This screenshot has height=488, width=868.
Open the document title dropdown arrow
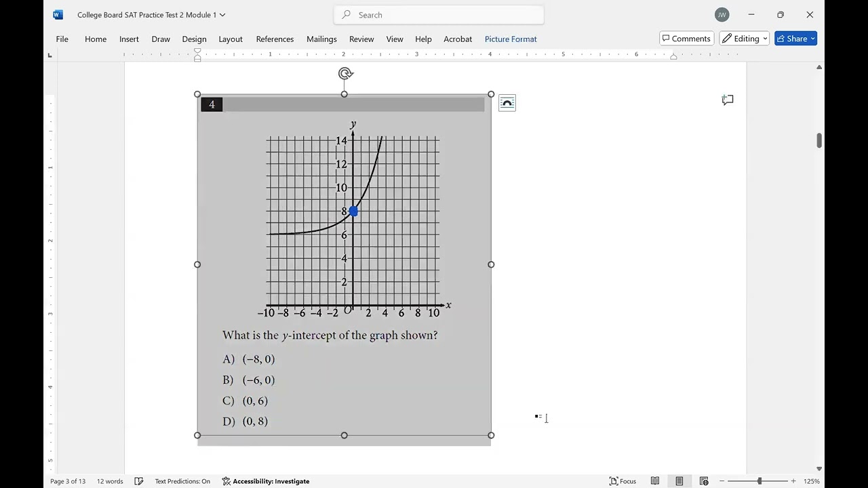coord(222,15)
